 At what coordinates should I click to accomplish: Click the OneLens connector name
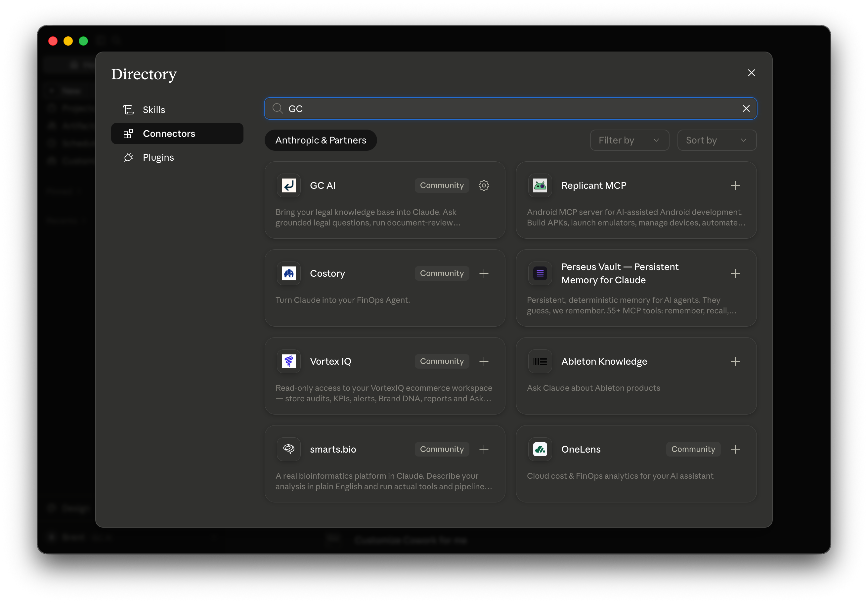(x=581, y=449)
